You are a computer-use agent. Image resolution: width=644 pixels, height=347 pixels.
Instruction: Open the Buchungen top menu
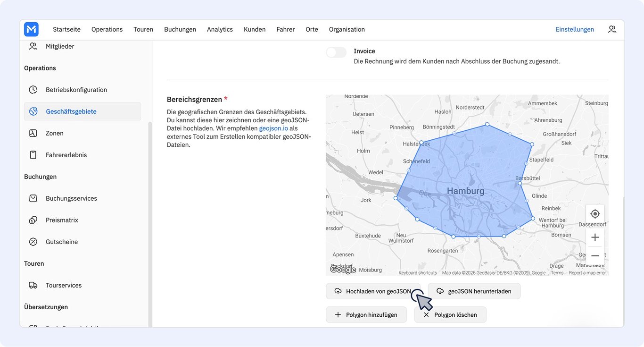180,29
